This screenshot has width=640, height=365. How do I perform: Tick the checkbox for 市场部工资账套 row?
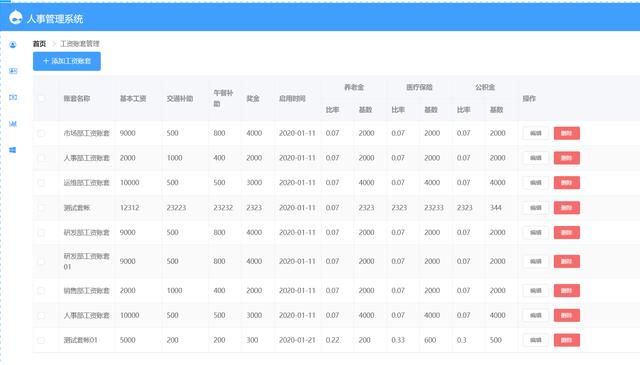click(41, 133)
